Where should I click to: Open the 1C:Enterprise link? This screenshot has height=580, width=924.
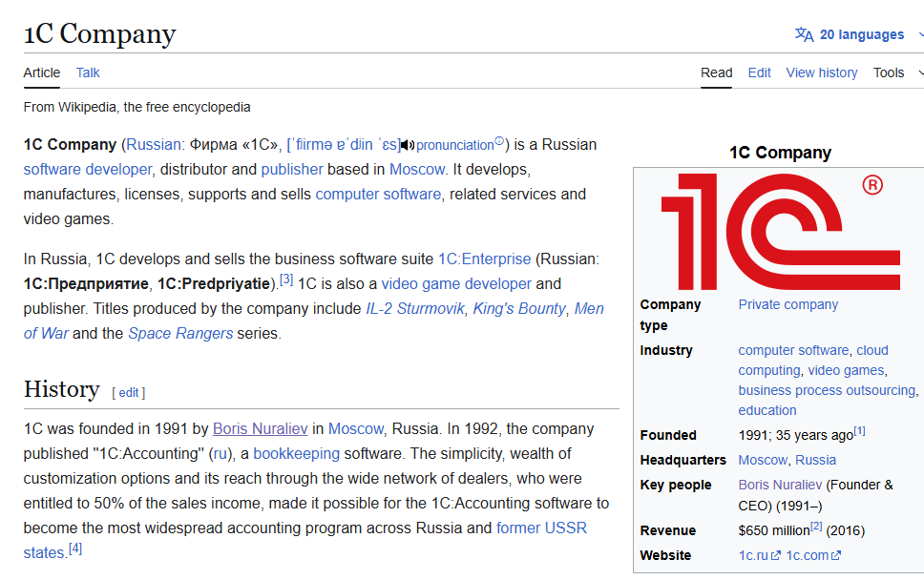(x=484, y=259)
